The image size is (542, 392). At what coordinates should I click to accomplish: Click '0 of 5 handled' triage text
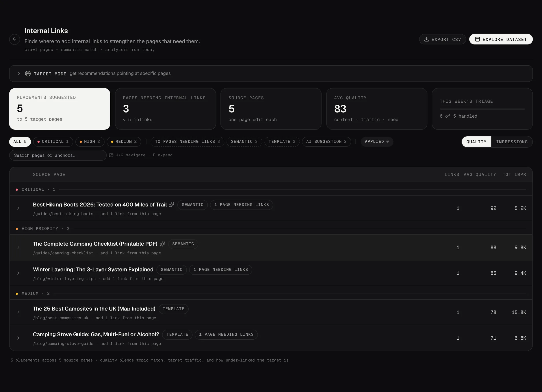(x=458, y=116)
